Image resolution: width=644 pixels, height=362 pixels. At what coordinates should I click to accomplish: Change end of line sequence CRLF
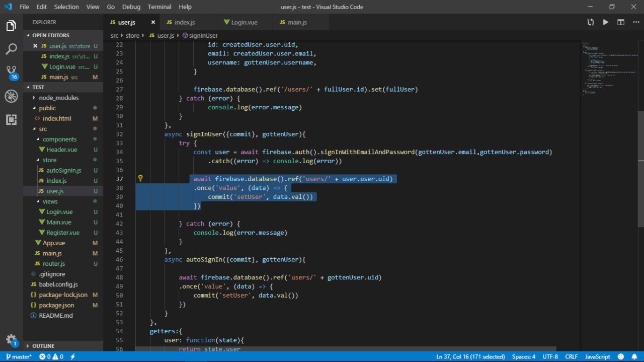pos(572,356)
